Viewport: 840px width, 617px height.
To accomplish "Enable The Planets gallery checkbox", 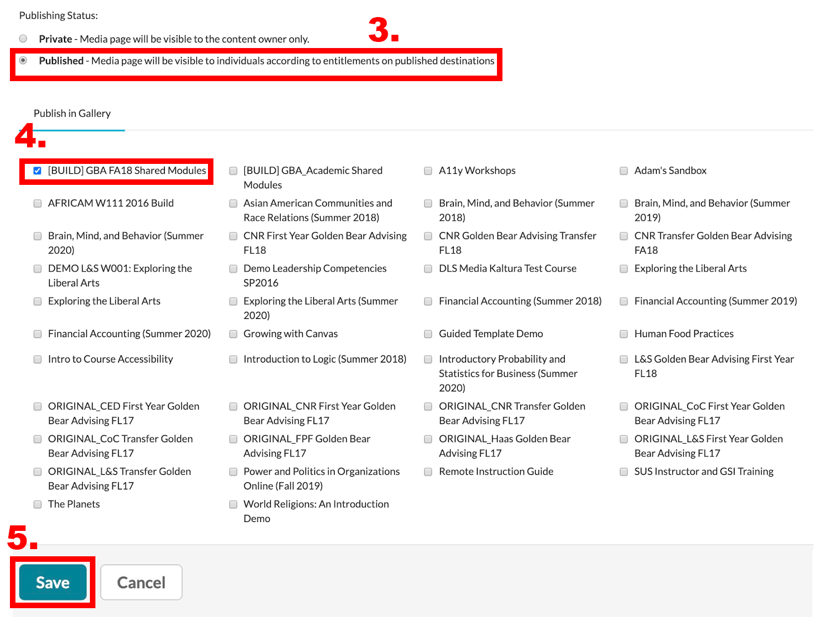I will coord(38,504).
